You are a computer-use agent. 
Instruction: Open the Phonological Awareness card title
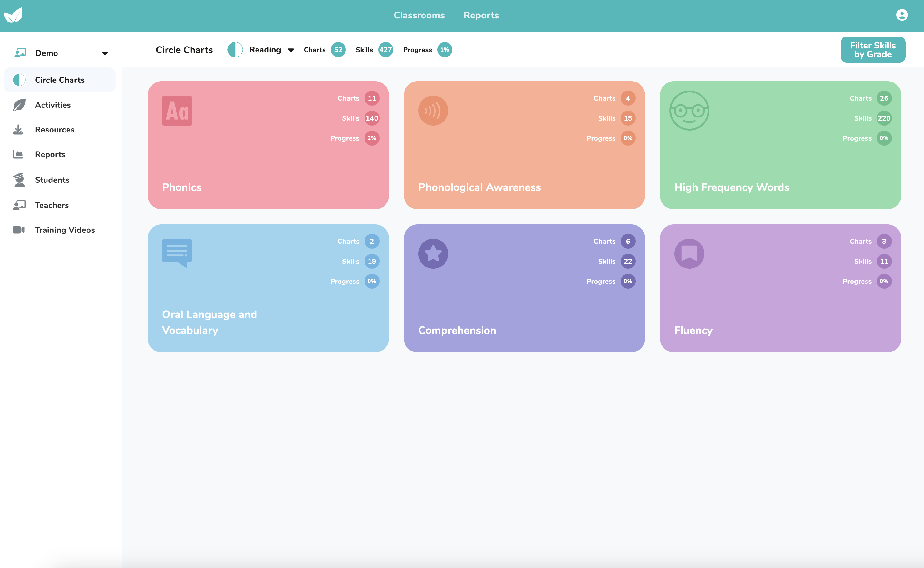[479, 187]
